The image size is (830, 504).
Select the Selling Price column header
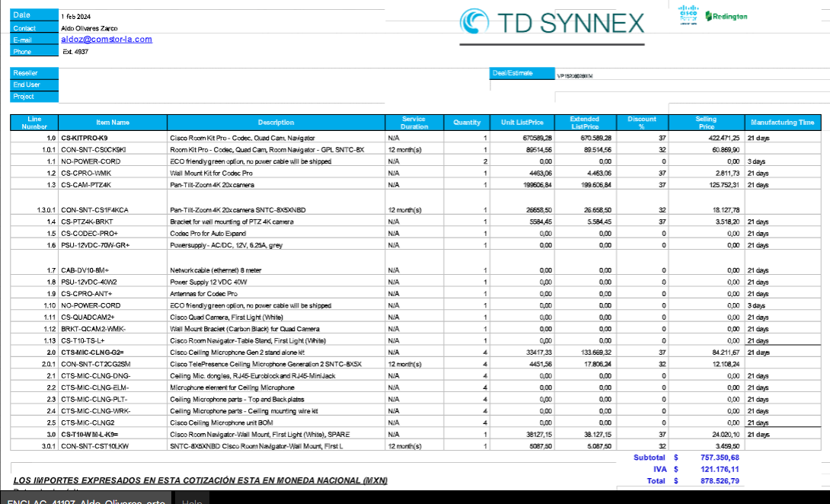point(707,123)
